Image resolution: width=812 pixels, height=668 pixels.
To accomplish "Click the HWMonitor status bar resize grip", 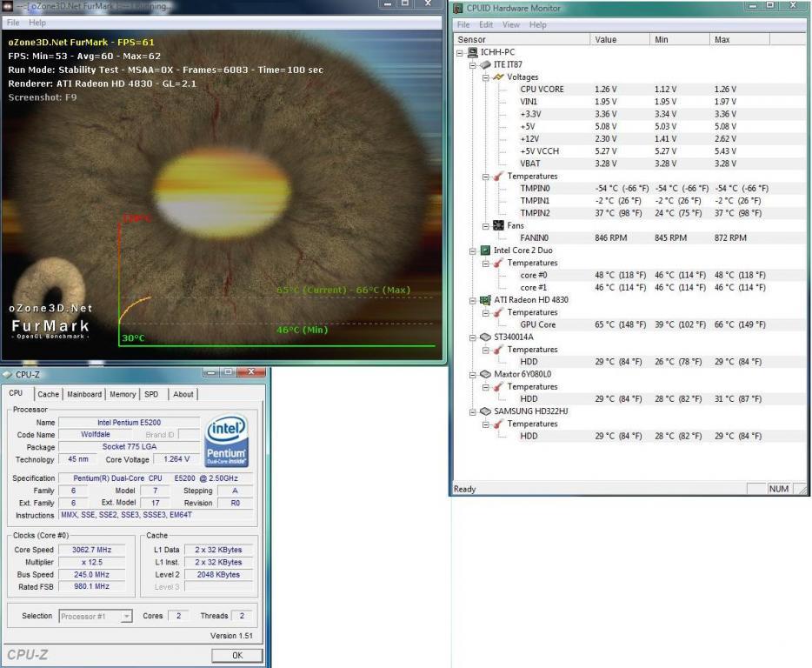I will (x=802, y=490).
